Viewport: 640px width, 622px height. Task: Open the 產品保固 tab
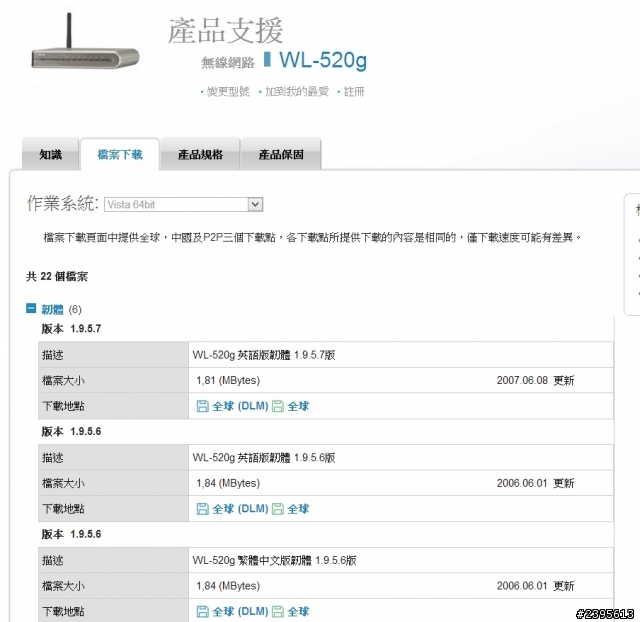[281, 154]
